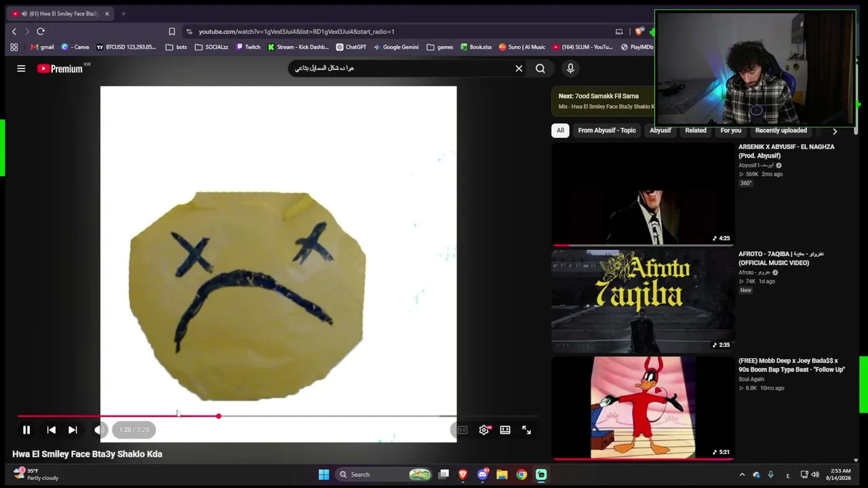Image resolution: width=868 pixels, height=488 pixels.
Task: Open the Stream - Kick Dashboard bookmark
Action: [298, 47]
